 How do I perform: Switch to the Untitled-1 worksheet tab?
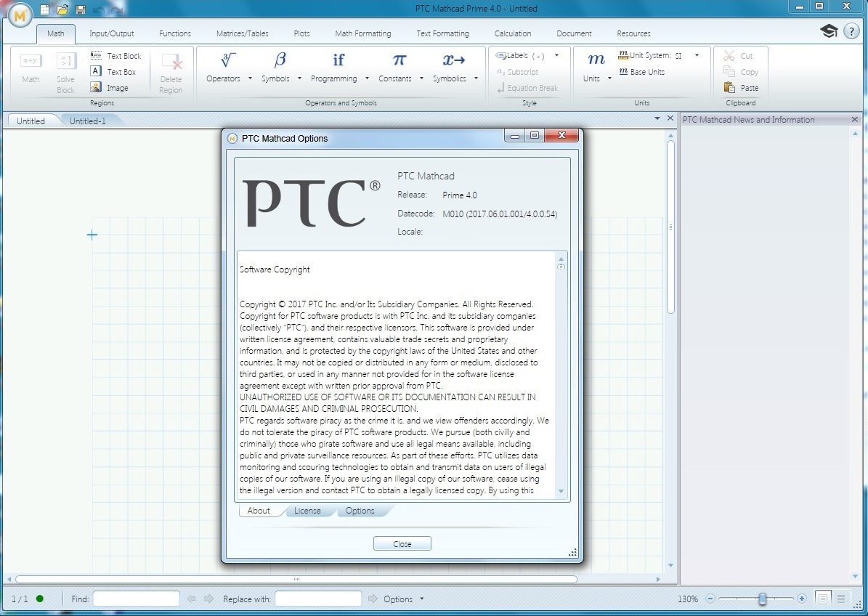[x=87, y=121]
